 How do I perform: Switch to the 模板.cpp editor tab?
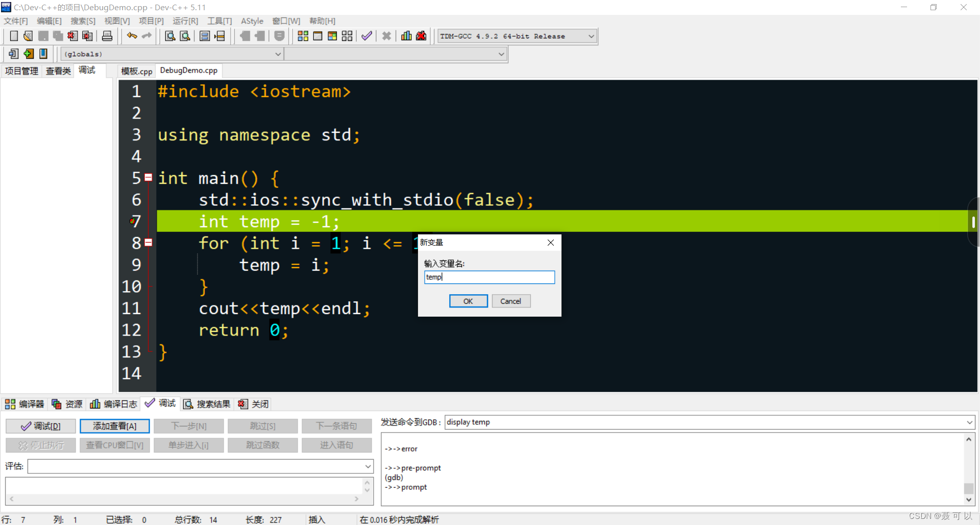[x=136, y=71]
